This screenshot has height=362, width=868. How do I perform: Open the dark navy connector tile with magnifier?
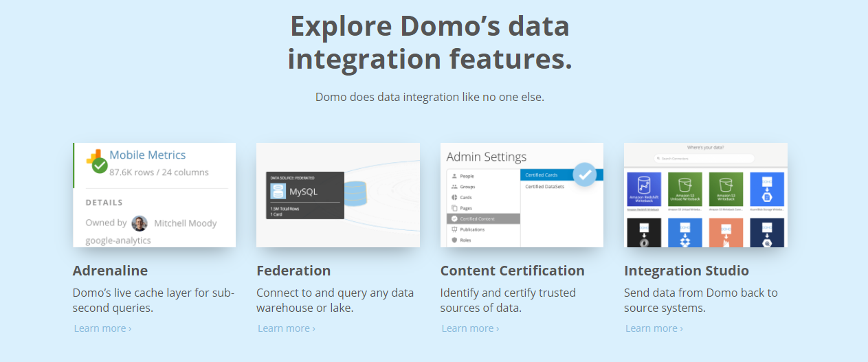click(766, 233)
